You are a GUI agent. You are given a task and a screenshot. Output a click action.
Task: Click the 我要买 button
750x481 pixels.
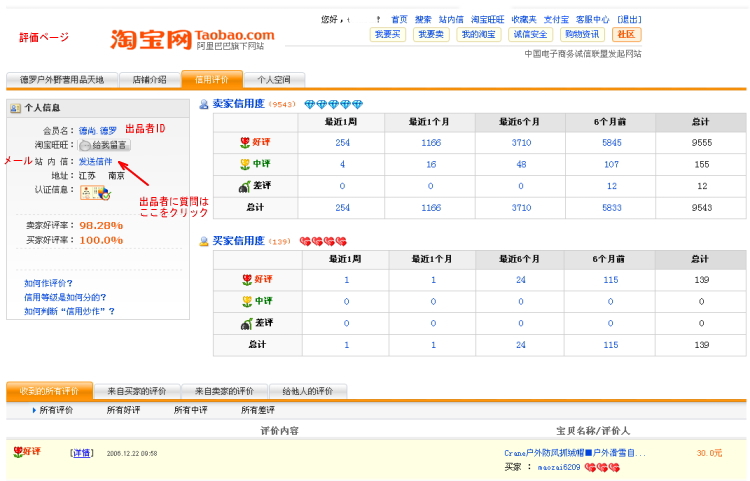(x=387, y=34)
